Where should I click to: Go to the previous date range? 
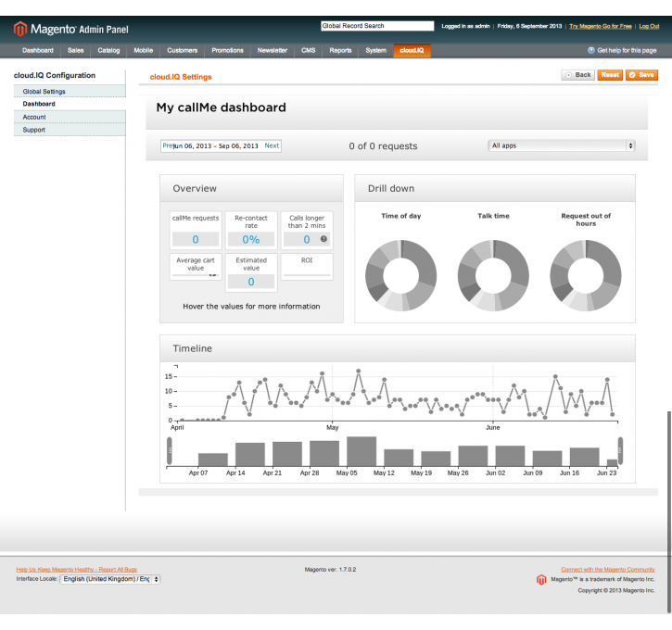coord(167,145)
